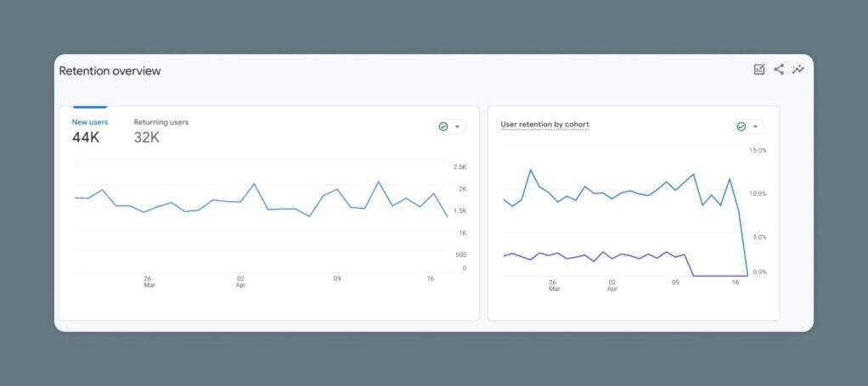
Task: Click the 16 date label on New users chart
Action: [431, 278]
